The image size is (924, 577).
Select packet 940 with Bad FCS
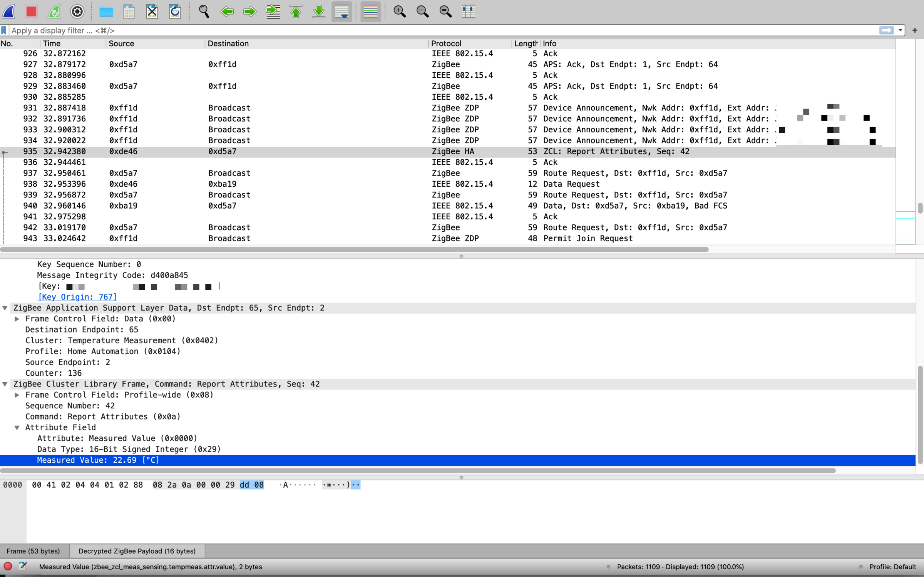(x=448, y=206)
